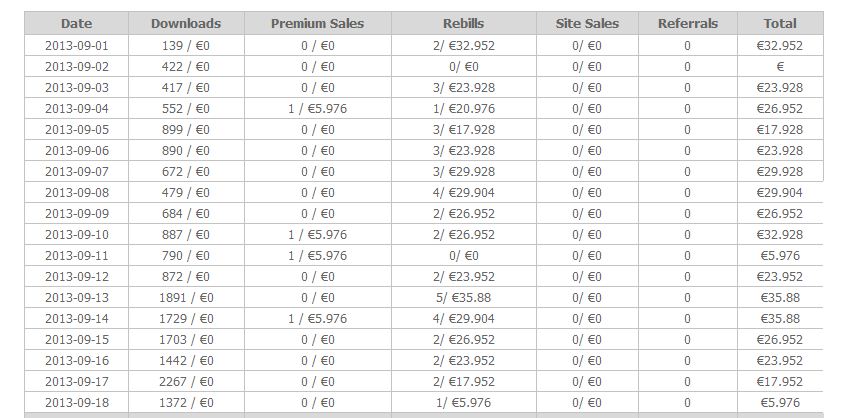845x418 pixels.
Task: Click the Downloads column header
Action: click(186, 24)
